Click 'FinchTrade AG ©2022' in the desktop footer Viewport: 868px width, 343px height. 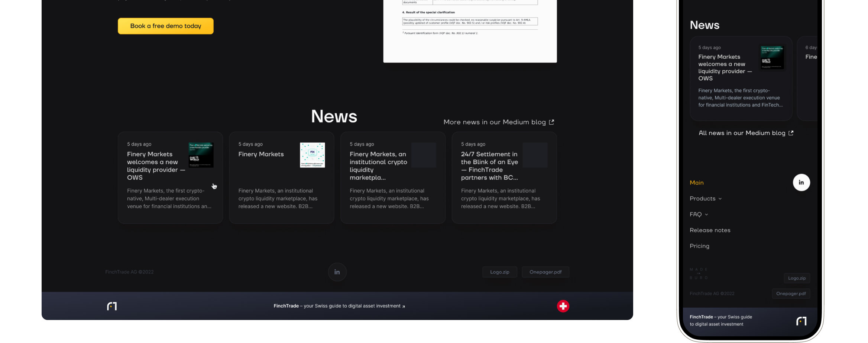(x=129, y=272)
